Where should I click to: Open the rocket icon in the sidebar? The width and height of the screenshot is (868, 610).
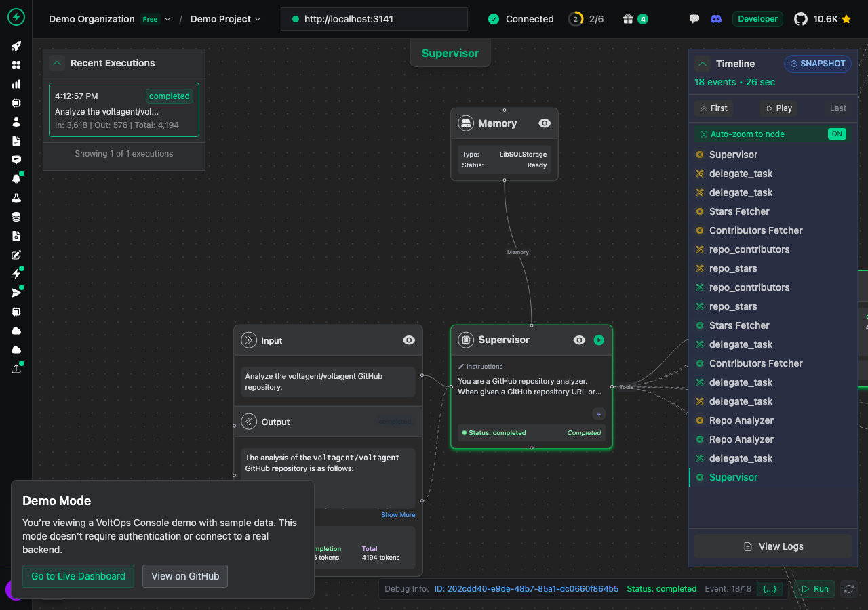pyautogui.click(x=16, y=46)
